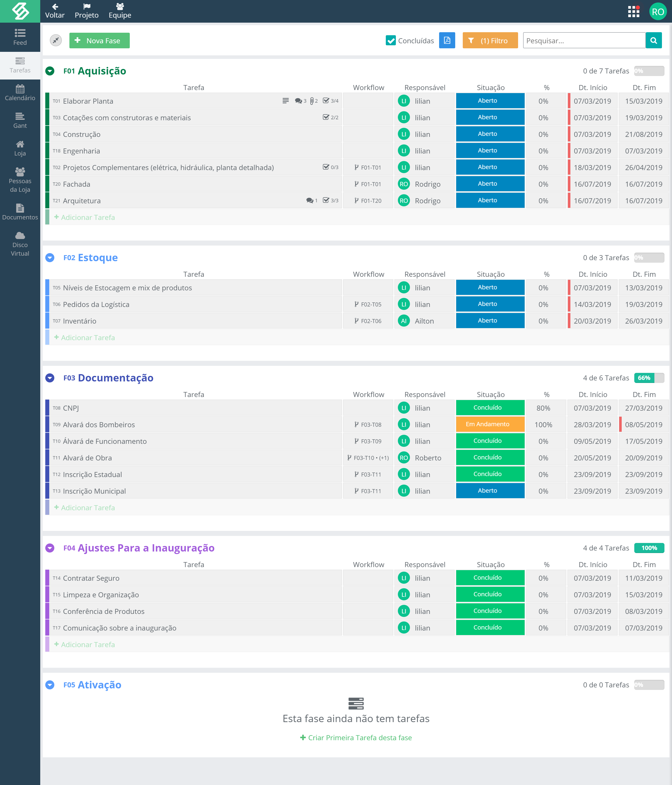Click the magnifier search button
This screenshot has height=785, width=672.
point(654,40)
